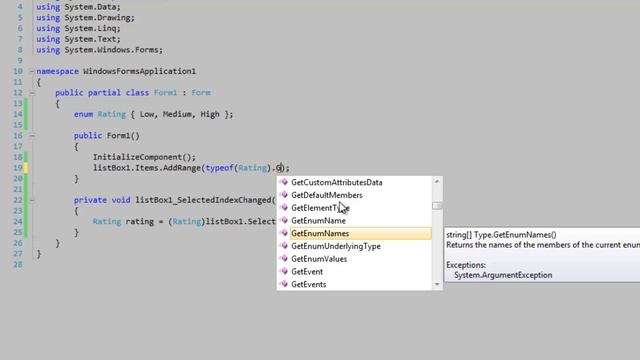Click line number 19 in the gutter
Screen dimensions: 640x360
(18, 168)
